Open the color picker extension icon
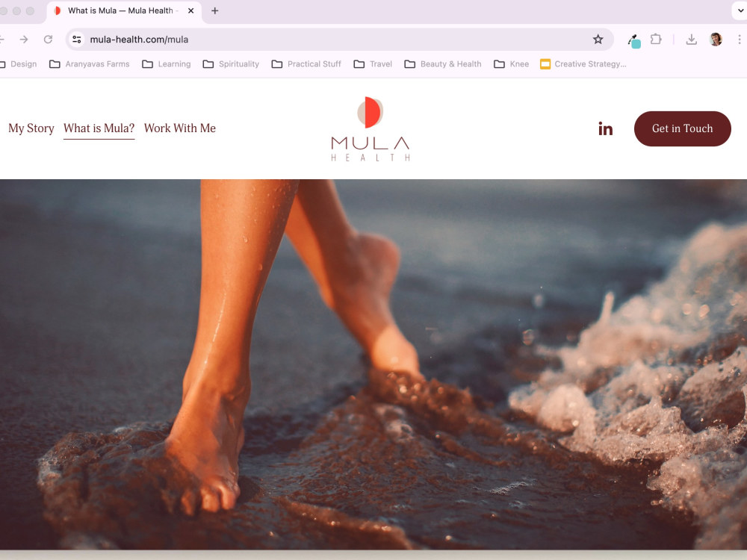Image resolution: width=747 pixels, height=560 pixels. [634, 40]
